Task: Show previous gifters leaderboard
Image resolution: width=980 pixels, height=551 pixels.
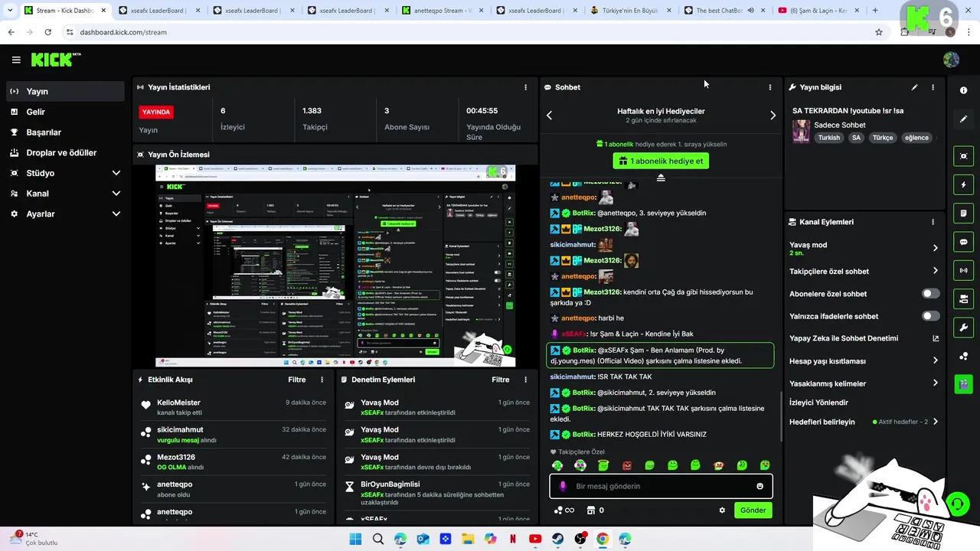Action: pos(549,116)
